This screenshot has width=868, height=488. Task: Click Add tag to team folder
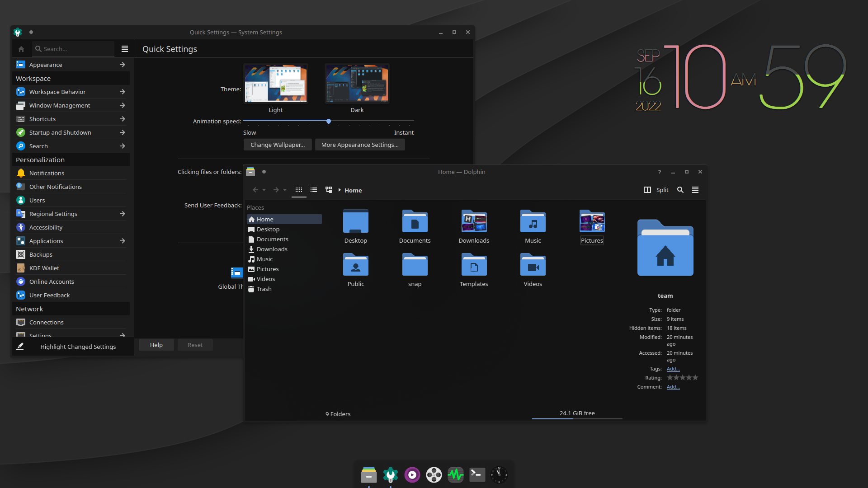point(672,368)
